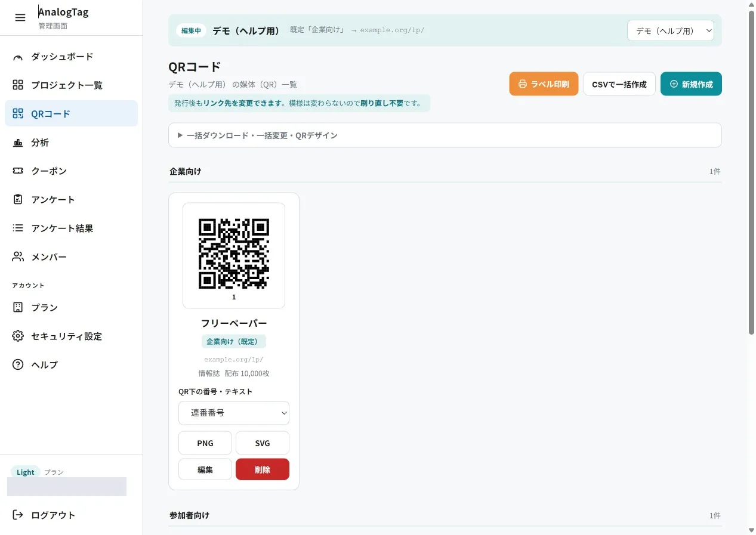
Task: Click the red 削除 button
Action: point(263,469)
